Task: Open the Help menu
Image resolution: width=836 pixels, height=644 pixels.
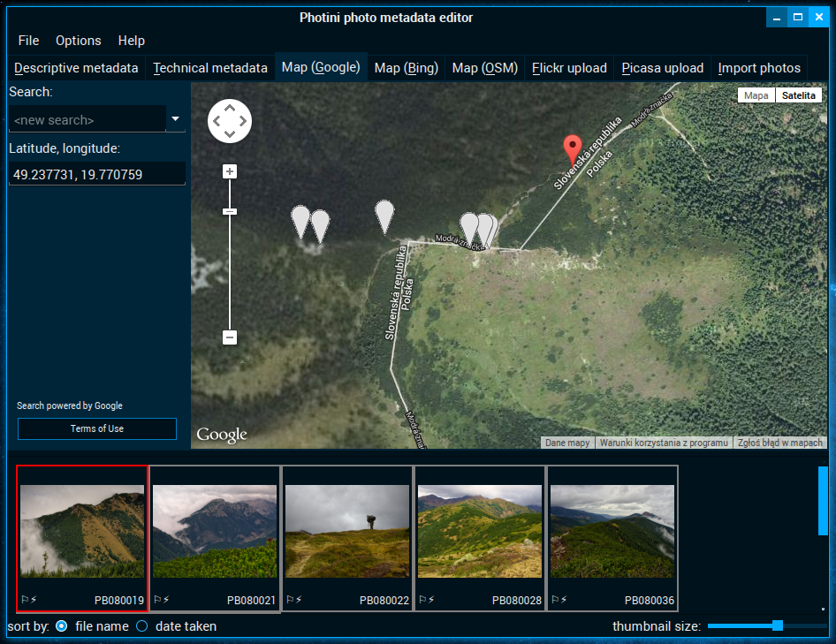Action: 131,41
